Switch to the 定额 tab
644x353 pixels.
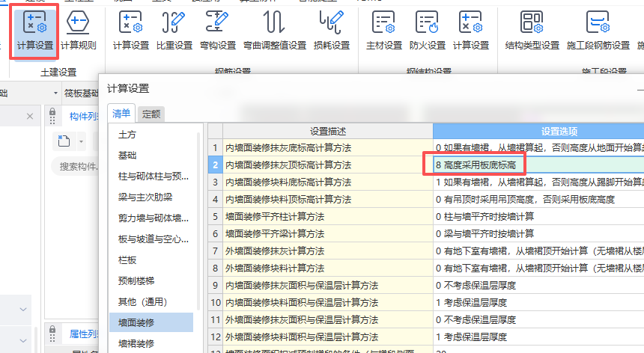[151, 114]
